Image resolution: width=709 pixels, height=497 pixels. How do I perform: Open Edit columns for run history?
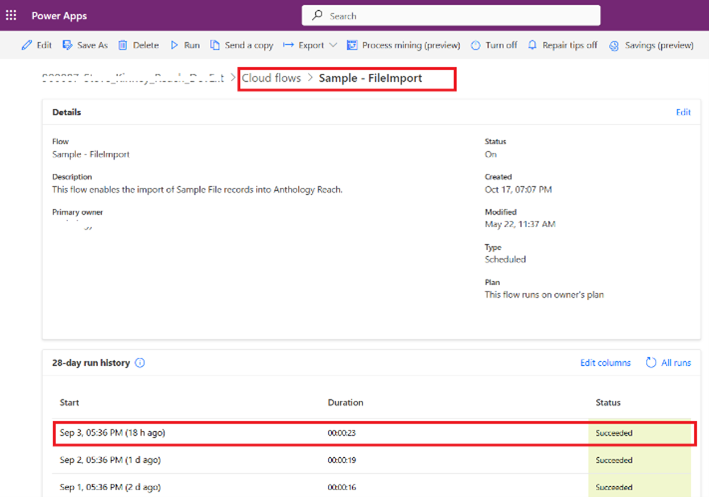pos(605,363)
